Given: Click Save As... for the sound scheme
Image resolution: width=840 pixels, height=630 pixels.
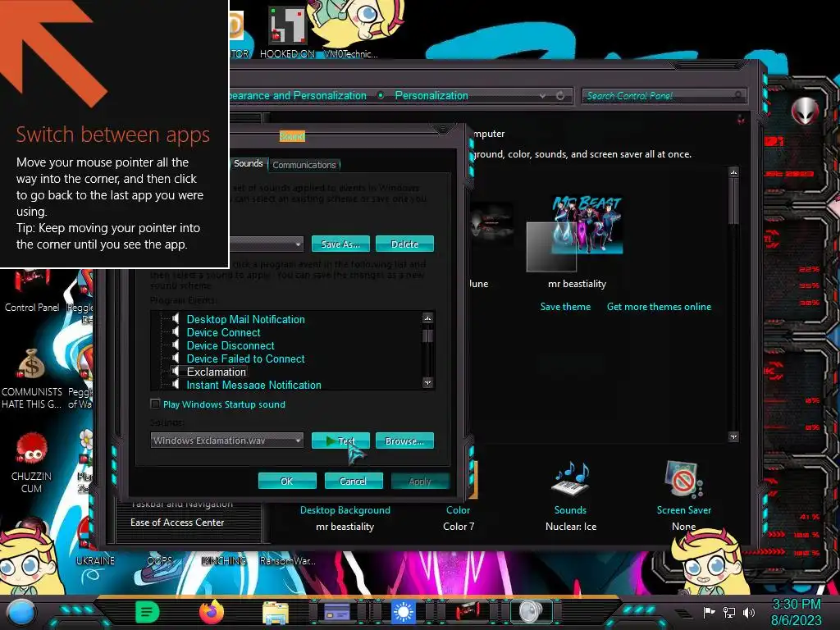Looking at the screenshot, I should (340, 244).
